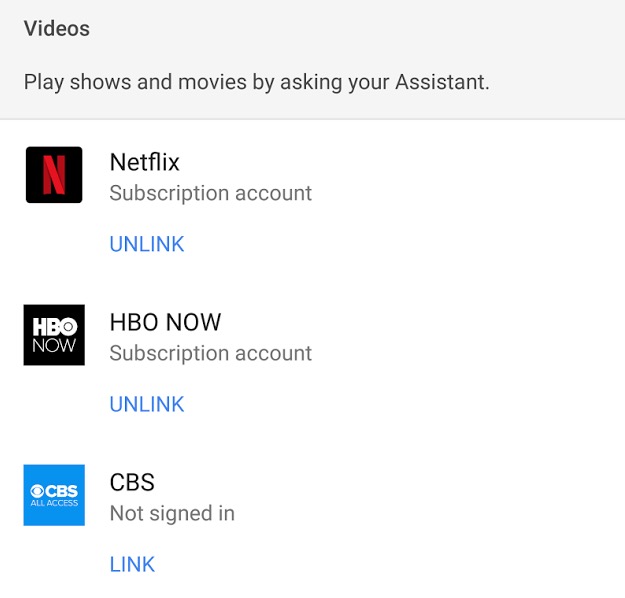Viewport: 625px width, 598px height.
Task: Unlink the Netflix account
Action: 147,244
